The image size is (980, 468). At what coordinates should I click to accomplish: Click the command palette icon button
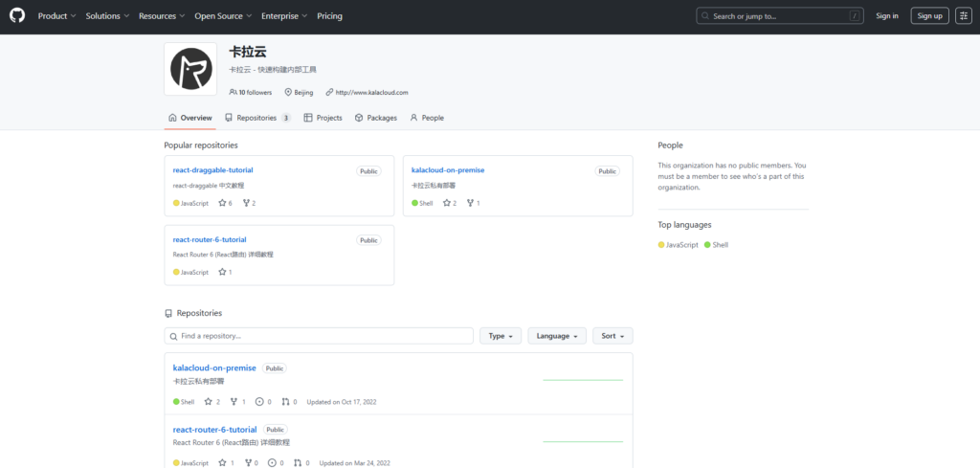[x=964, y=16]
